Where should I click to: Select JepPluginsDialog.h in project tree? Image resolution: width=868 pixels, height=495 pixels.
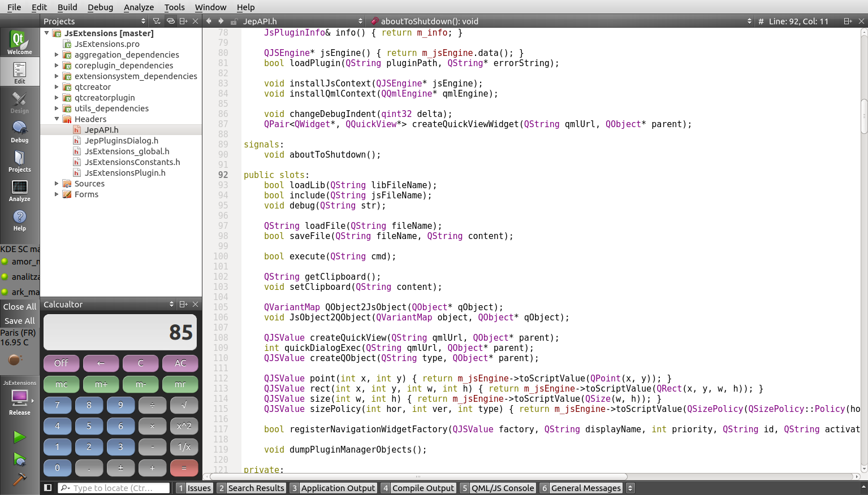(122, 141)
